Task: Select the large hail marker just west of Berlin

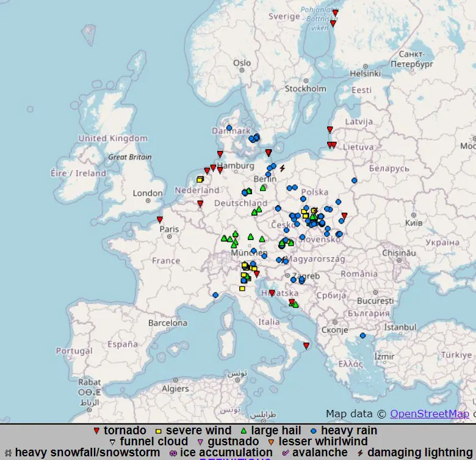Action: click(263, 188)
